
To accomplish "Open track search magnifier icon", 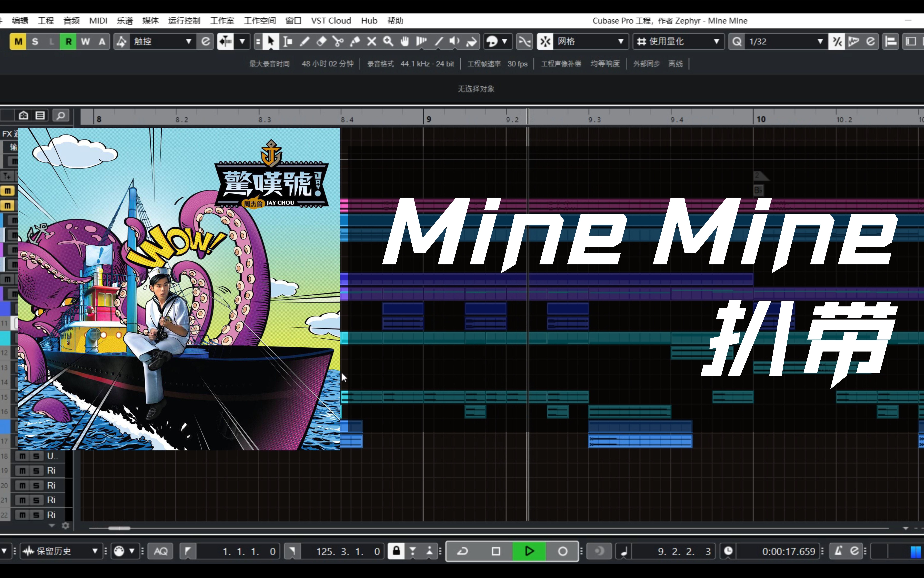I will (61, 115).
